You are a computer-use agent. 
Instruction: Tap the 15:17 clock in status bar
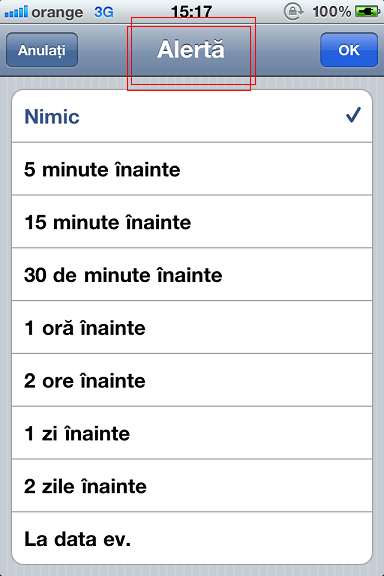point(191,12)
